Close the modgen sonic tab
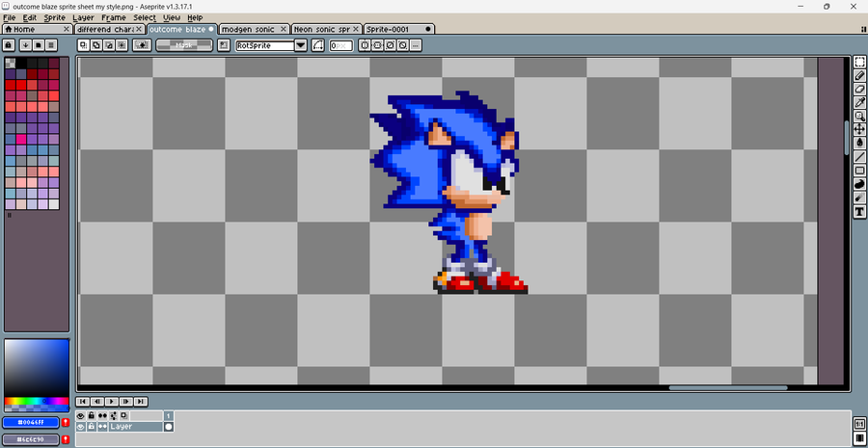Image resolution: width=868 pixels, height=448 pixels. (x=284, y=29)
